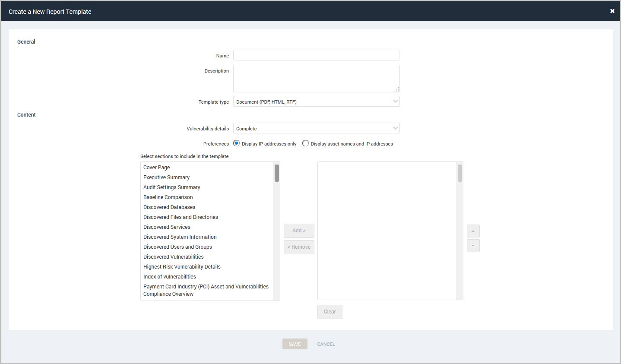Pick Audit Settings Summary section
Screen dimensions: 621x364
[171, 187]
